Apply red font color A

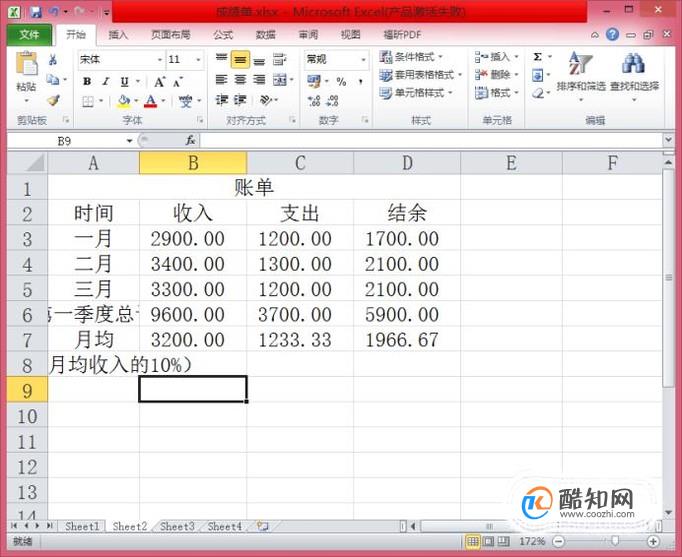point(150,101)
